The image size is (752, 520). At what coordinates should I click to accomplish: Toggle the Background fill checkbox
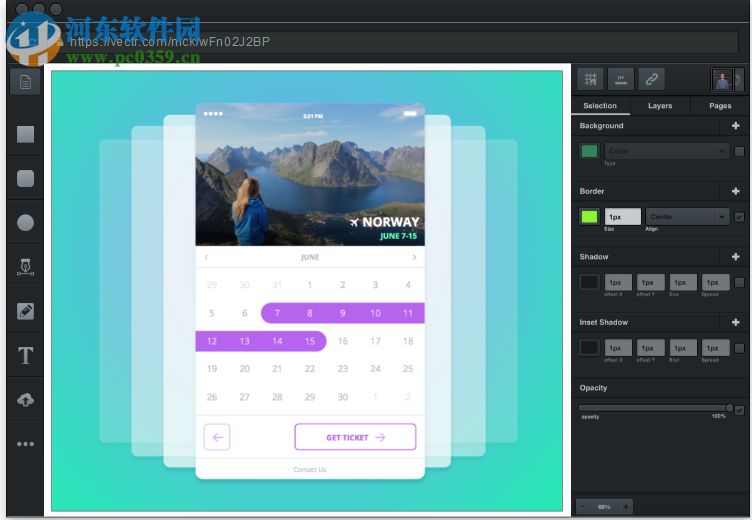(739, 152)
